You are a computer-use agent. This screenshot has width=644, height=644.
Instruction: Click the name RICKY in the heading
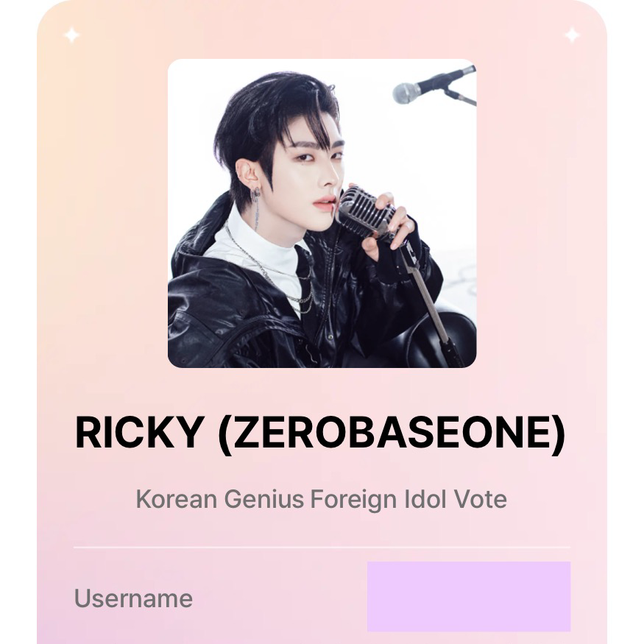pyautogui.click(x=138, y=434)
